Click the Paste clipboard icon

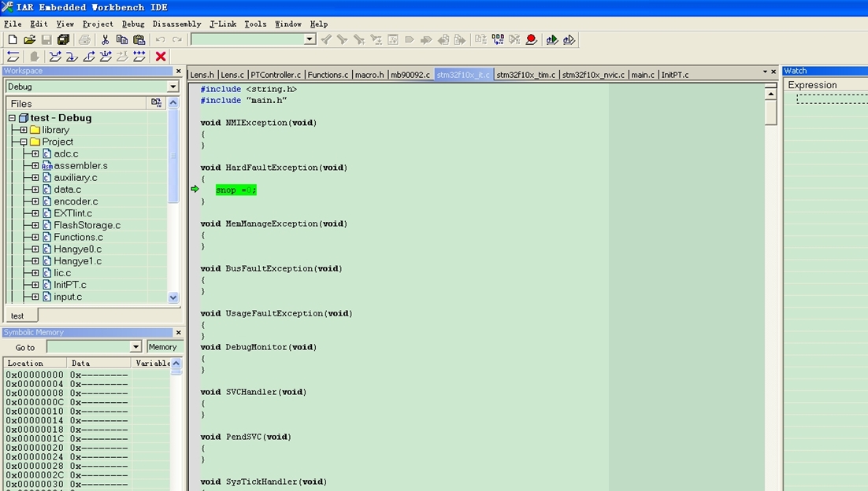(139, 40)
